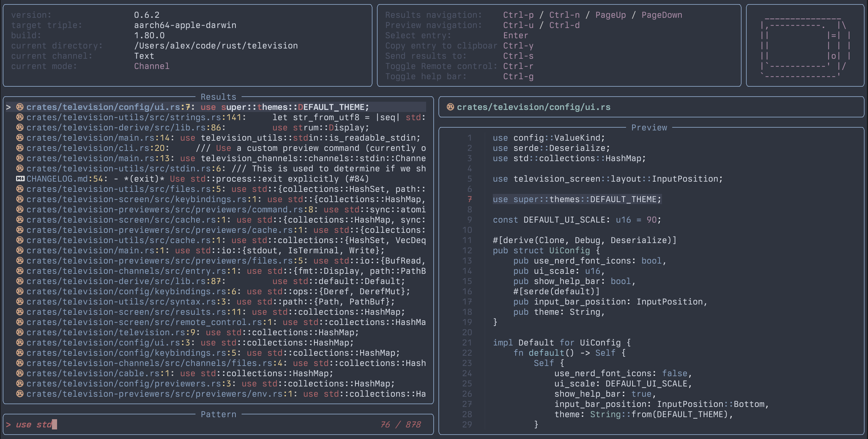
Task: Click Rust icon beside television.rs:9 result
Action: [20, 332]
